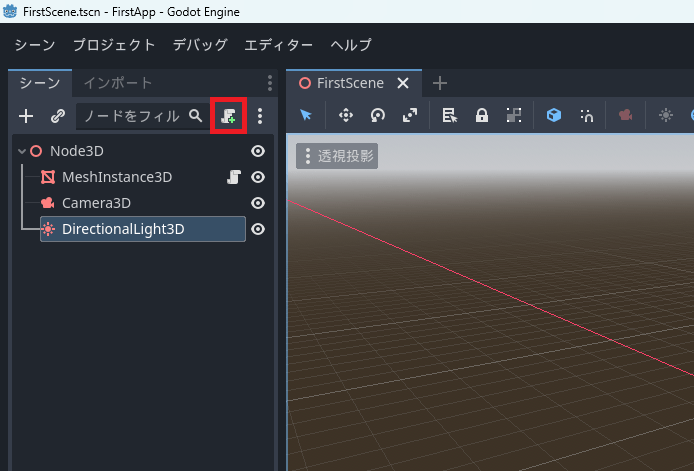Click the add new node plus button
This screenshot has width=694, height=471.
[x=26, y=116]
